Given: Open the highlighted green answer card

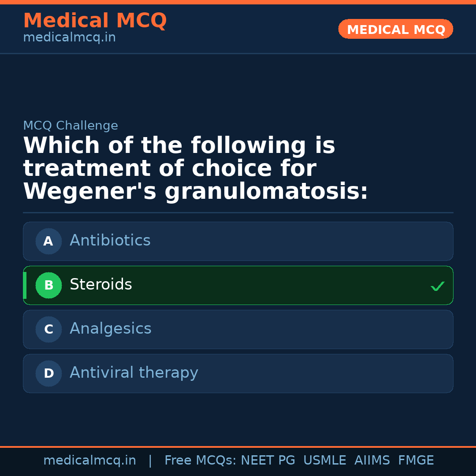Looking at the screenshot, I should [238, 285].
